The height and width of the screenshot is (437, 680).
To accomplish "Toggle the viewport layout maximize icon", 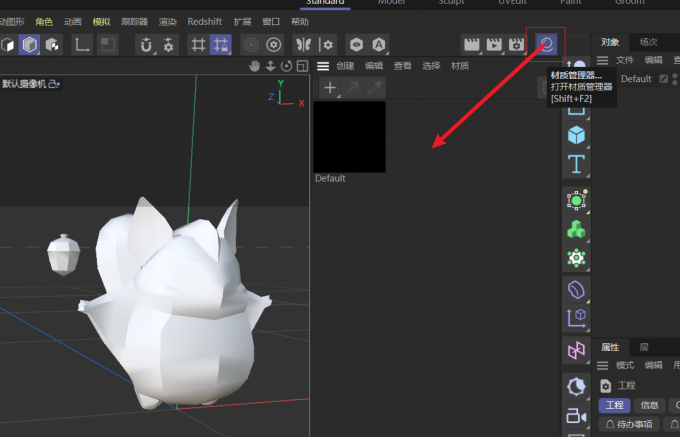I will pyautogui.click(x=302, y=66).
